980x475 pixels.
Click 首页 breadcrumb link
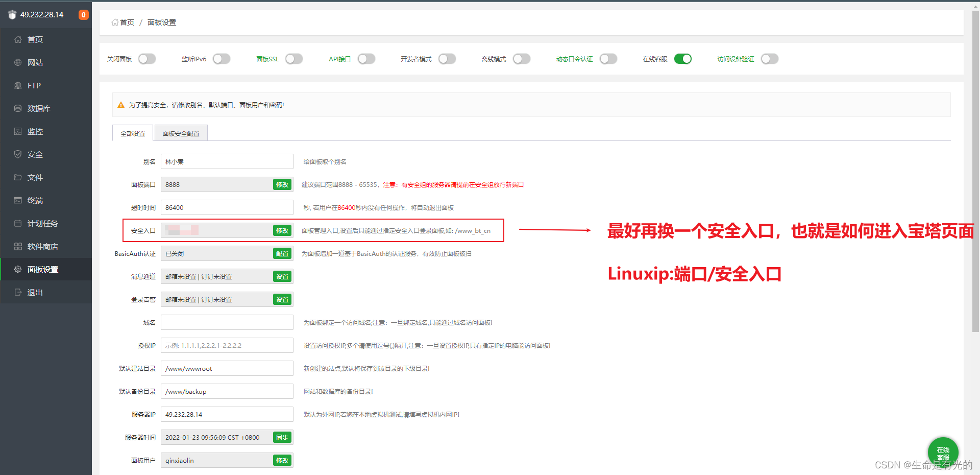127,22
